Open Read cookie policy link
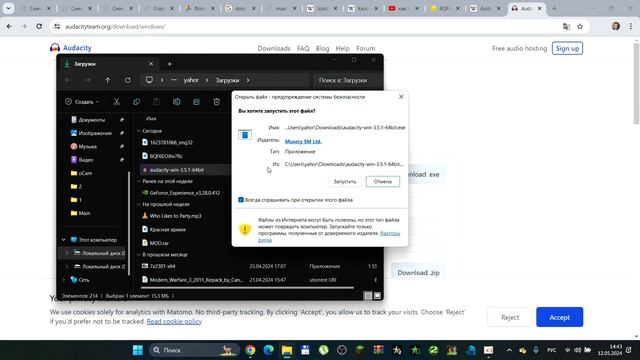The image size is (640, 360). pos(174,322)
